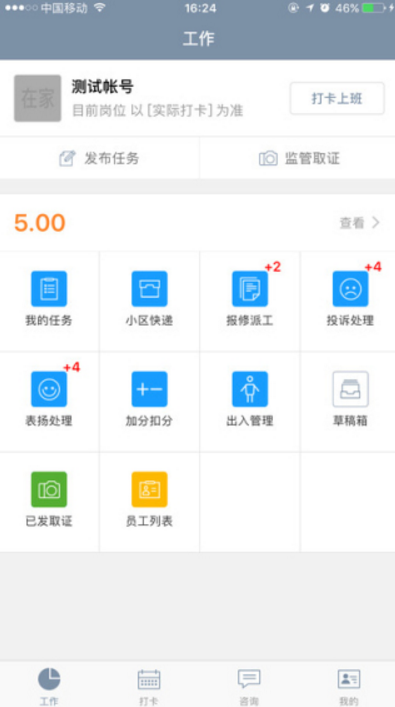Screen dimensions: 395x707
Task: Open the 我的任务 clipboard icon
Action: (x=49, y=289)
